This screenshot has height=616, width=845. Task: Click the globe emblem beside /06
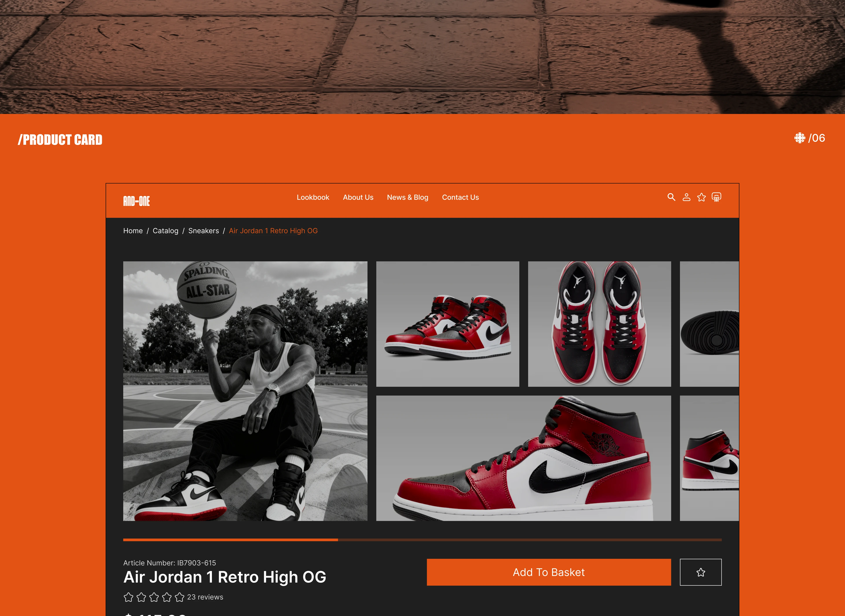tap(800, 138)
